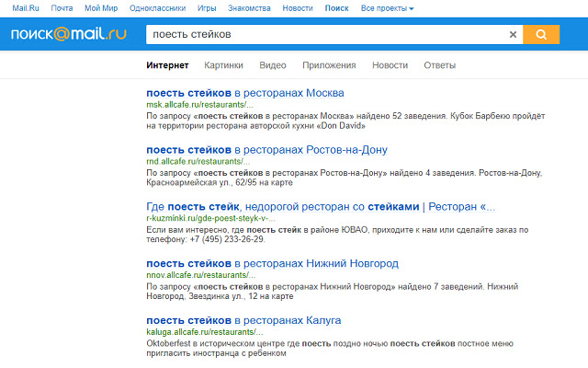Open Игры in the top navigation

[207, 8]
